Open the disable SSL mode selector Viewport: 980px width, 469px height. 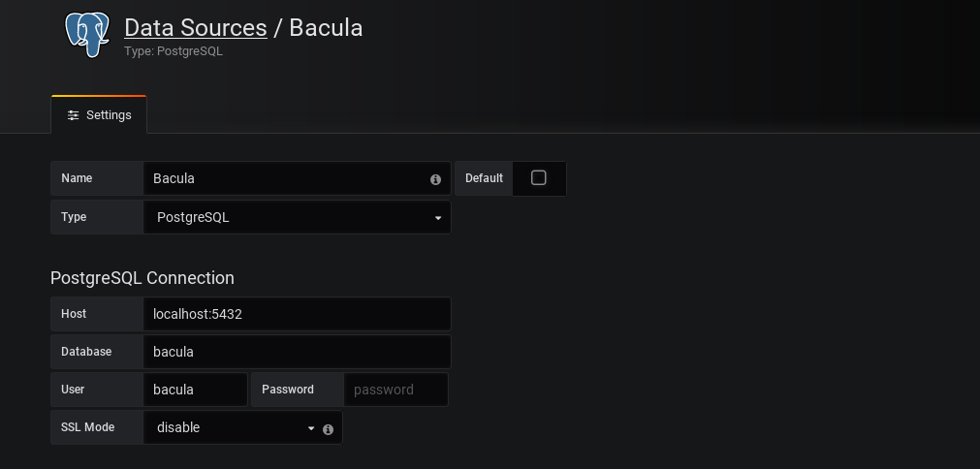tap(232, 427)
